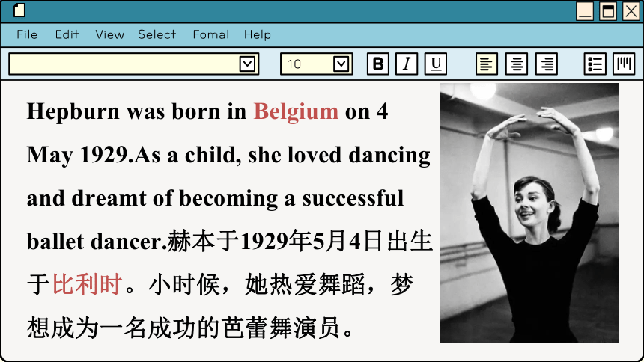Open the View menu
Image resolution: width=644 pixels, height=362 pixels.
tap(109, 34)
